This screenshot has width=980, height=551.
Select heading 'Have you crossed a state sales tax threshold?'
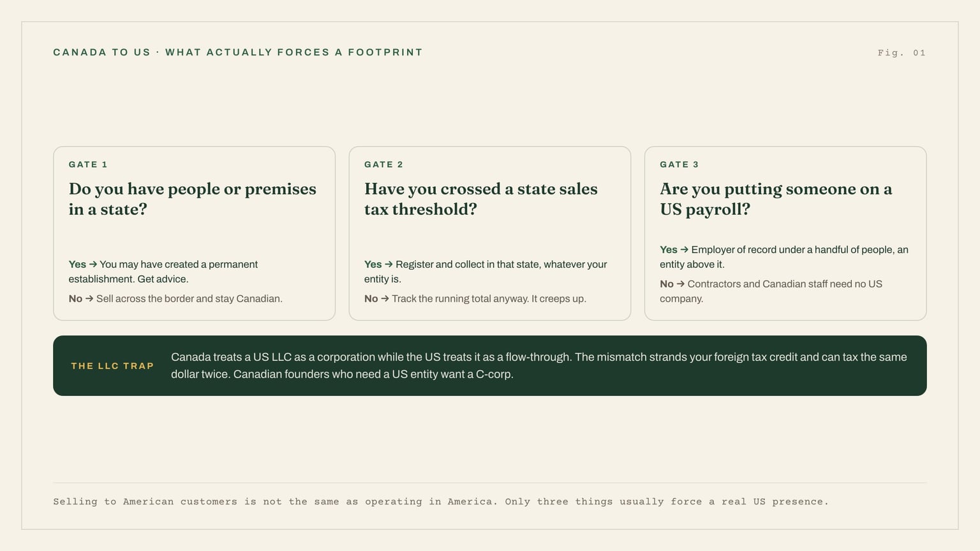tap(481, 199)
